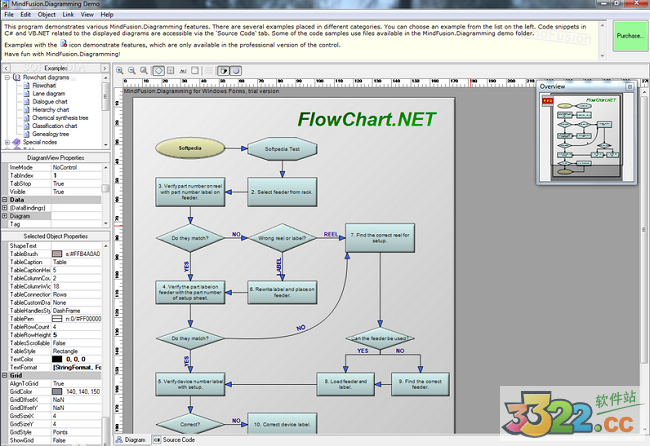
Task: Select the Classification chart example
Action: 55,126
